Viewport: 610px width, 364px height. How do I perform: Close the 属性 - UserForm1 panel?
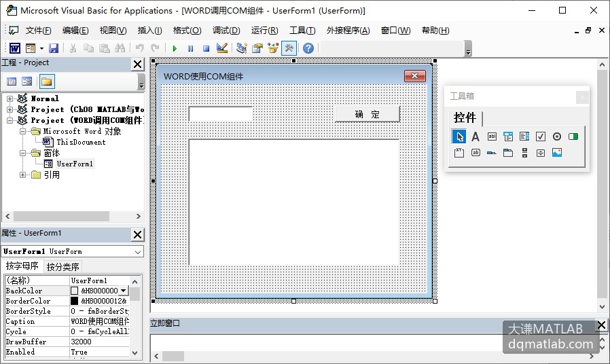pyautogui.click(x=138, y=234)
